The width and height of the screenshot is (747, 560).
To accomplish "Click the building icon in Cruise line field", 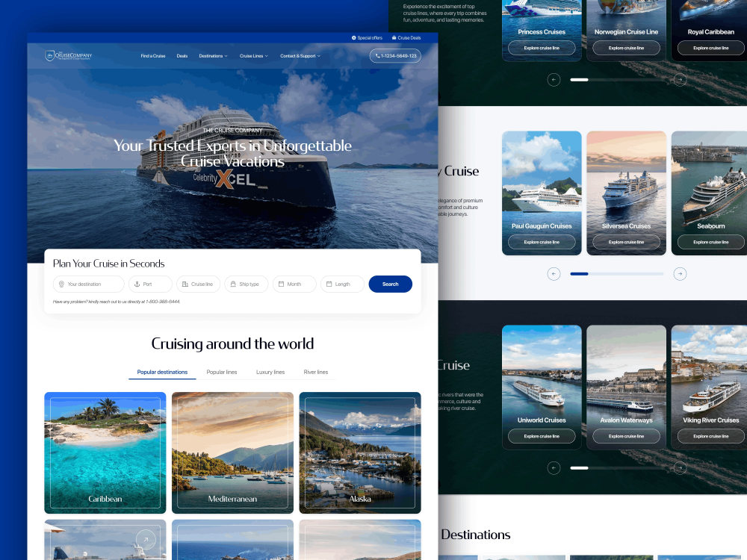I will point(185,284).
